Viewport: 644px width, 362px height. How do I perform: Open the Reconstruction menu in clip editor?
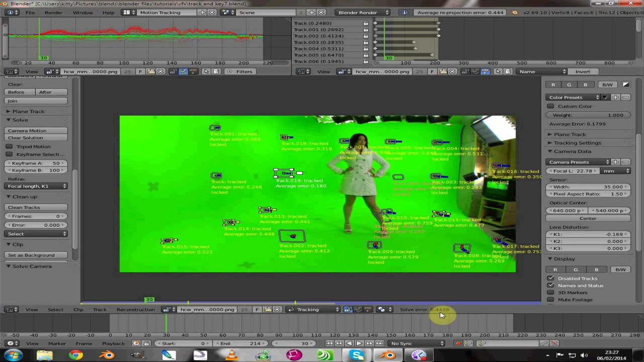click(x=135, y=309)
